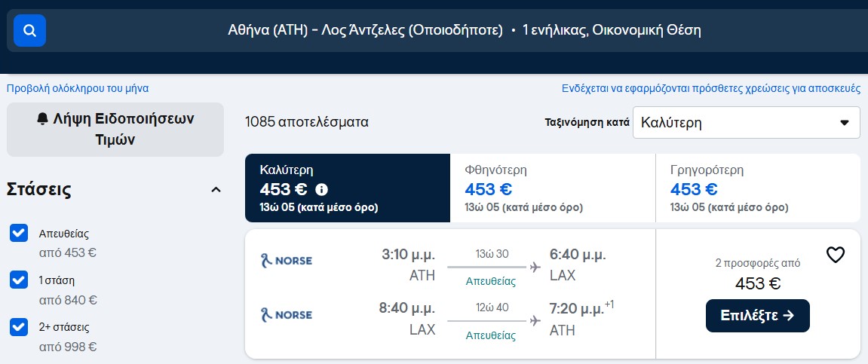This screenshot has width=868, height=364.
Task: Click airplane icon on LAX to ATH route
Action: pyautogui.click(x=535, y=321)
